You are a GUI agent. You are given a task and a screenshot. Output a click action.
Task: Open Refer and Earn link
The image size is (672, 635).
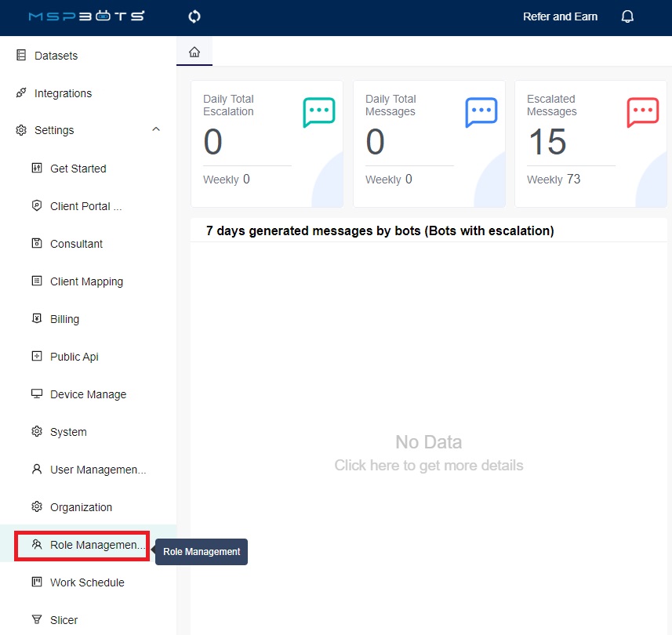click(x=560, y=16)
